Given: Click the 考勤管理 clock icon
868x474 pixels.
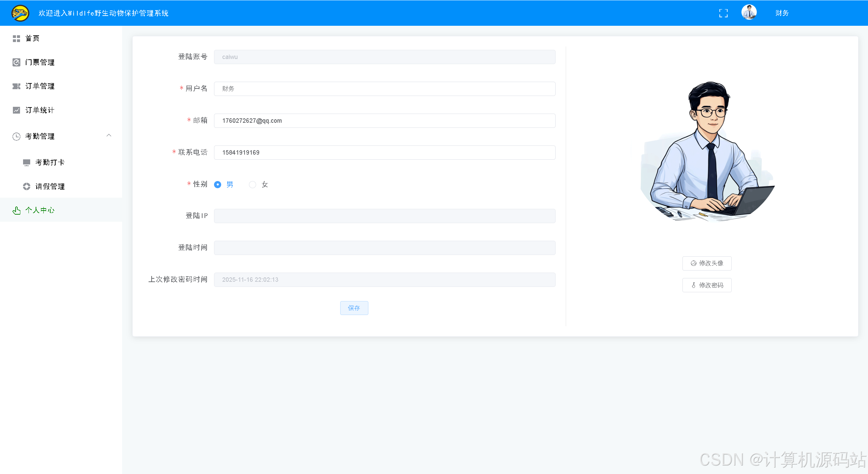Looking at the screenshot, I should [16, 136].
